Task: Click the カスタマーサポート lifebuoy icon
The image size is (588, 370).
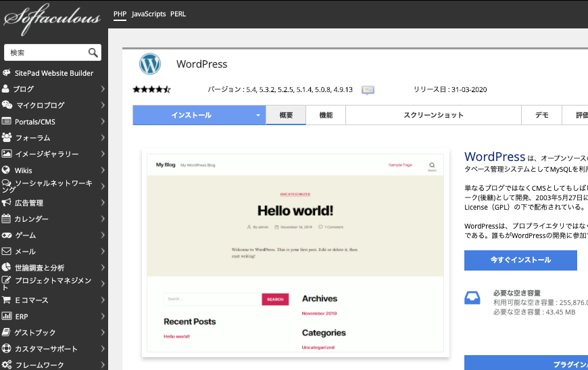Action: [6, 348]
